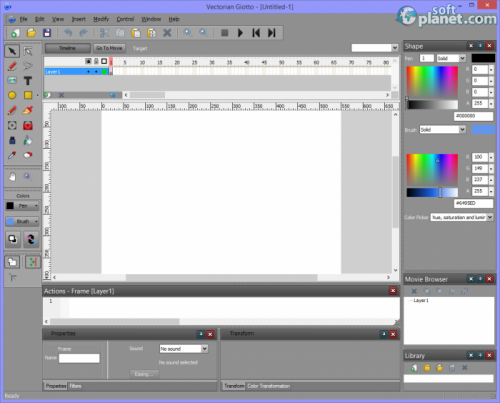The width and height of the screenshot is (500, 403).
Task: Click the Delete X toolbar icon
Action: pos(167,33)
